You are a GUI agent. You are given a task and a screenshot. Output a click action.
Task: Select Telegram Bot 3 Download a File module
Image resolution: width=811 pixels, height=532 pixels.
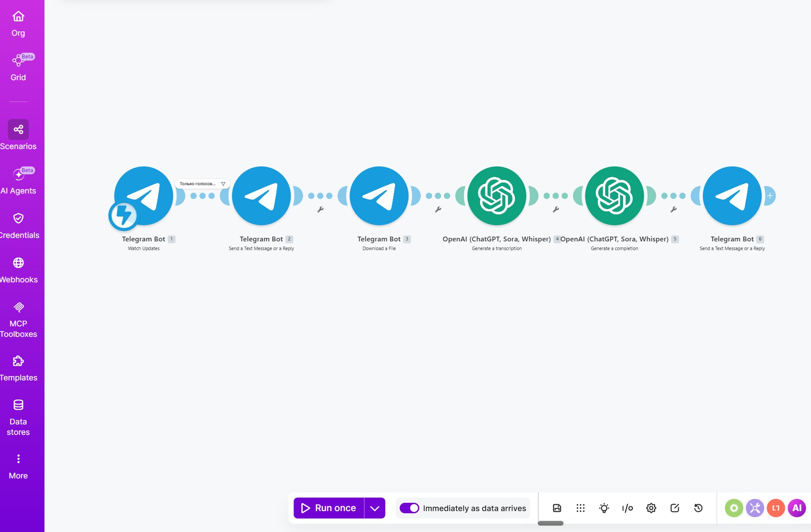[379, 196]
